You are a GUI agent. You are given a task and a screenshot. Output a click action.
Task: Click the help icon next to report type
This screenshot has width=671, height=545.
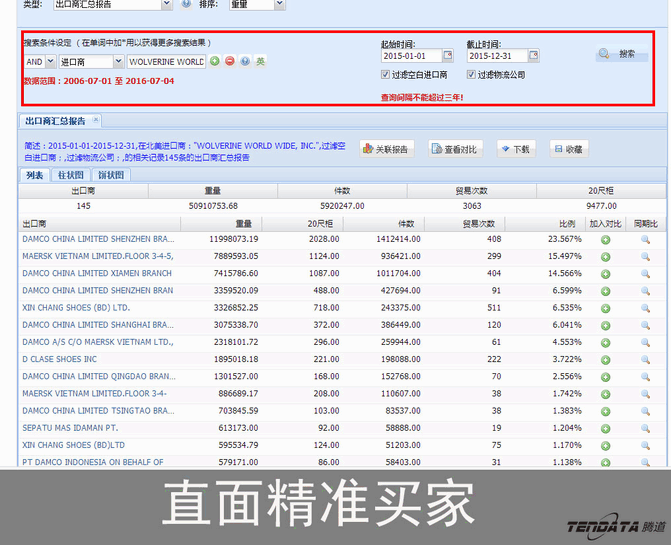click(186, 4)
